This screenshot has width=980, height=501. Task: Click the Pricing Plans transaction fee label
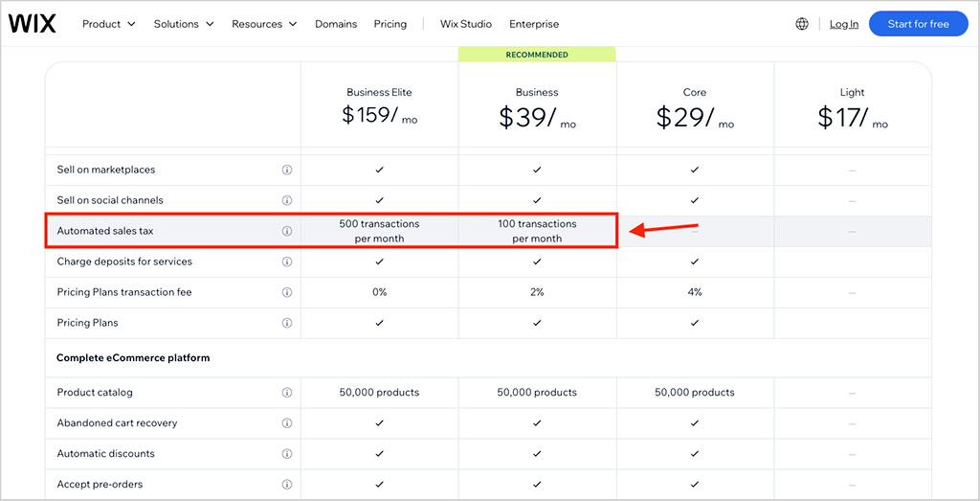(x=123, y=292)
